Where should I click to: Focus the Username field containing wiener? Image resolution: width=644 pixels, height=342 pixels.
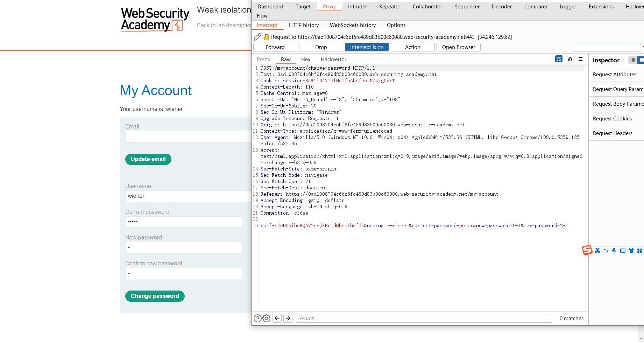188,196
